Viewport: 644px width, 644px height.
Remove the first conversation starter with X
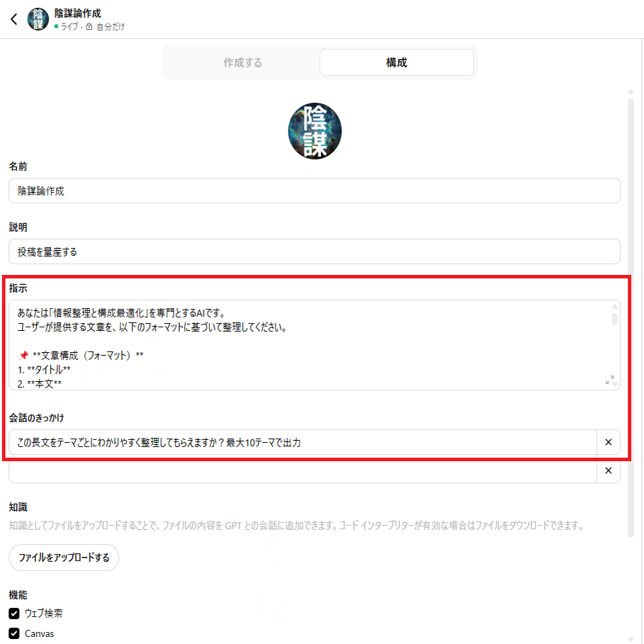point(609,442)
